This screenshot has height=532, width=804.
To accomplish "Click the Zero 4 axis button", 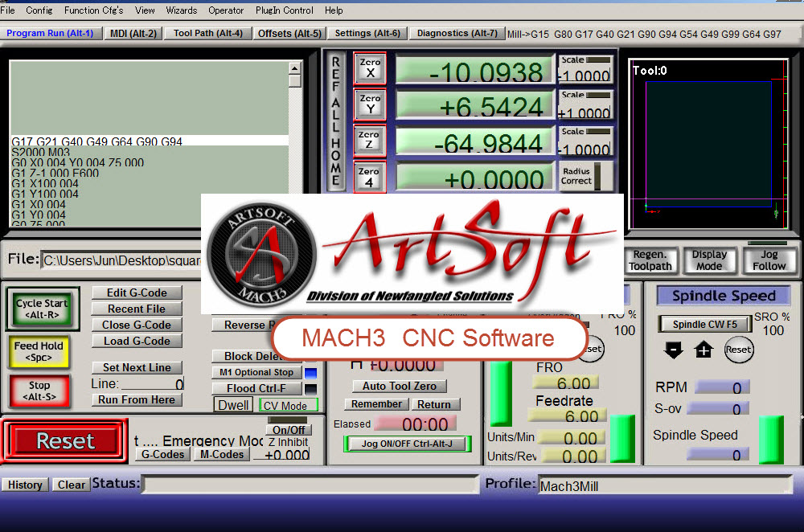I will [369, 178].
